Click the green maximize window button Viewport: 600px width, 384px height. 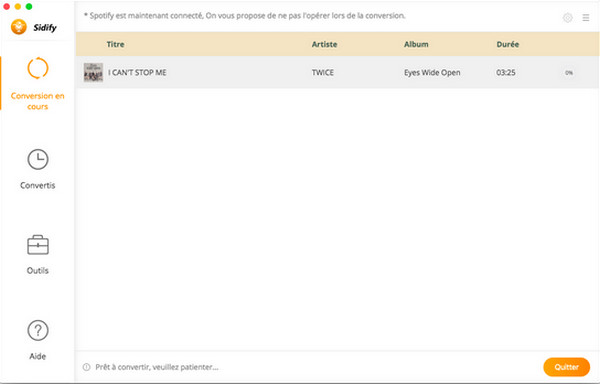(x=29, y=7)
